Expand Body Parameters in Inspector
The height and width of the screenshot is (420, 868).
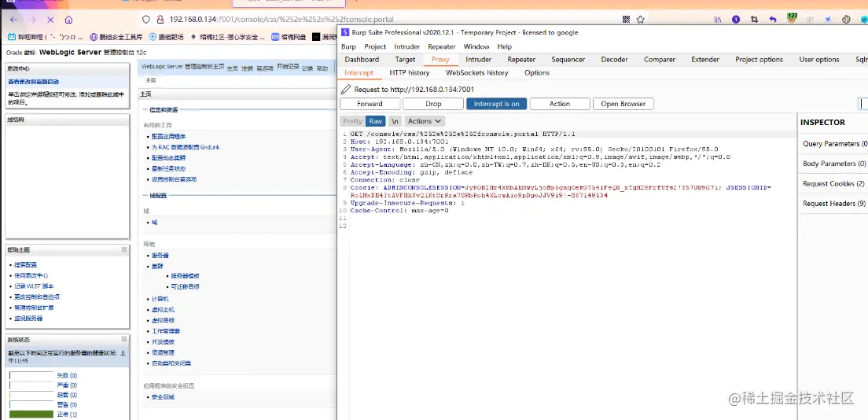[833, 164]
